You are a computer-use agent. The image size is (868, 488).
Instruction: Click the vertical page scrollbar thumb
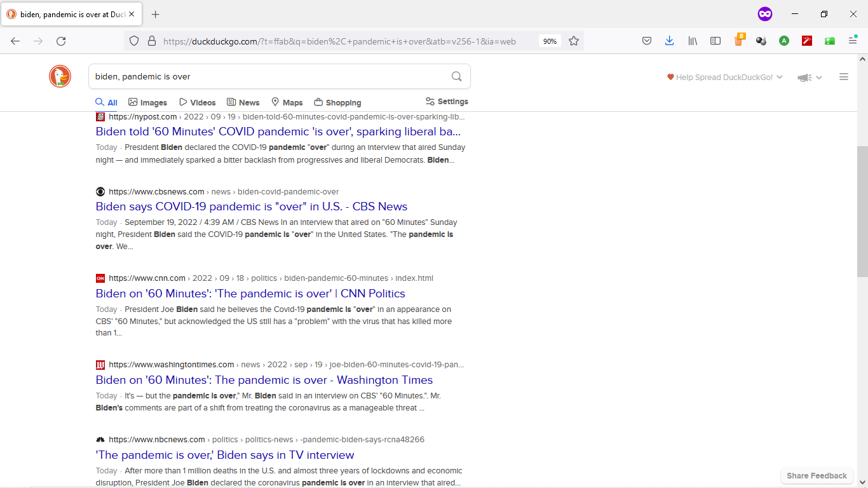(862, 211)
